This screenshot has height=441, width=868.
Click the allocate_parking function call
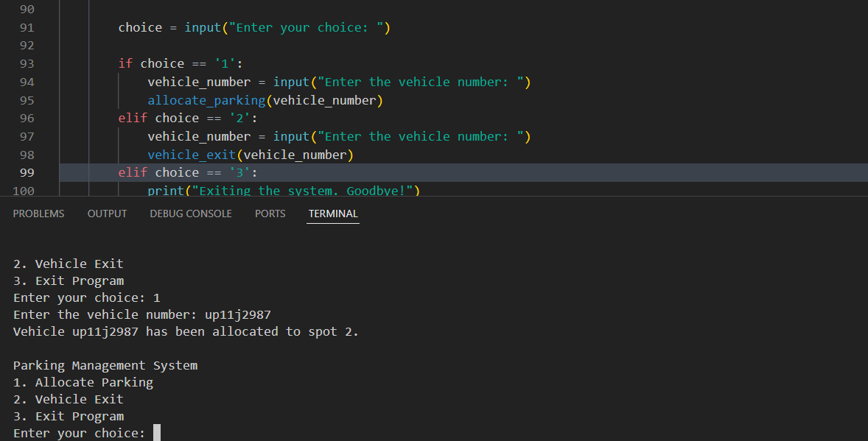click(206, 100)
